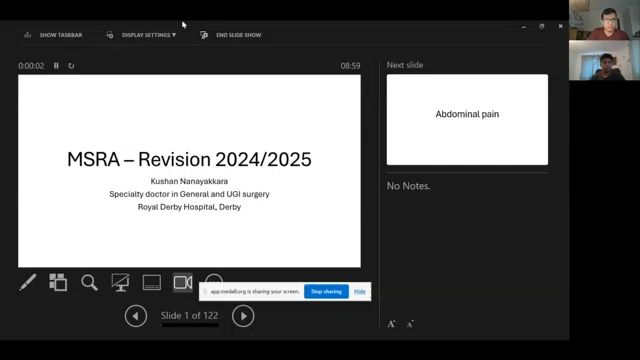Go to the next slide arrow
The image size is (640, 360).
pyautogui.click(x=243, y=316)
